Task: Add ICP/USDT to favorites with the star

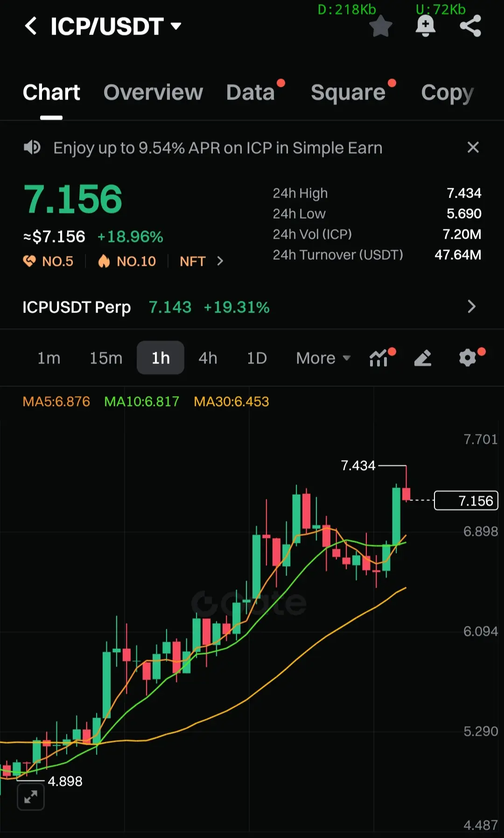Action: tap(381, 26)
